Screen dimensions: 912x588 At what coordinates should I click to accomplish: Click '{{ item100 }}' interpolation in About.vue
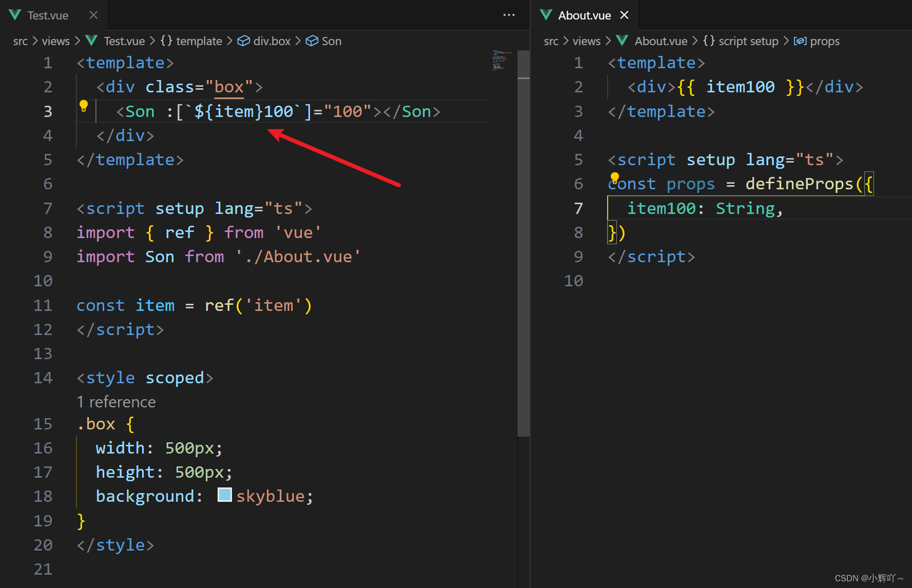741,87
